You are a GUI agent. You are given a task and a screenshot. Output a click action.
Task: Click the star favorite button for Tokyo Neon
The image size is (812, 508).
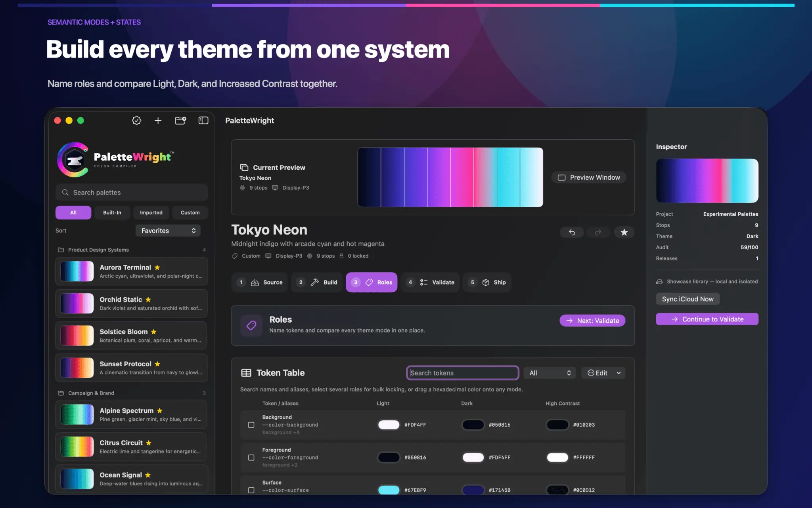pyautogui.click(x=624, y=232)
